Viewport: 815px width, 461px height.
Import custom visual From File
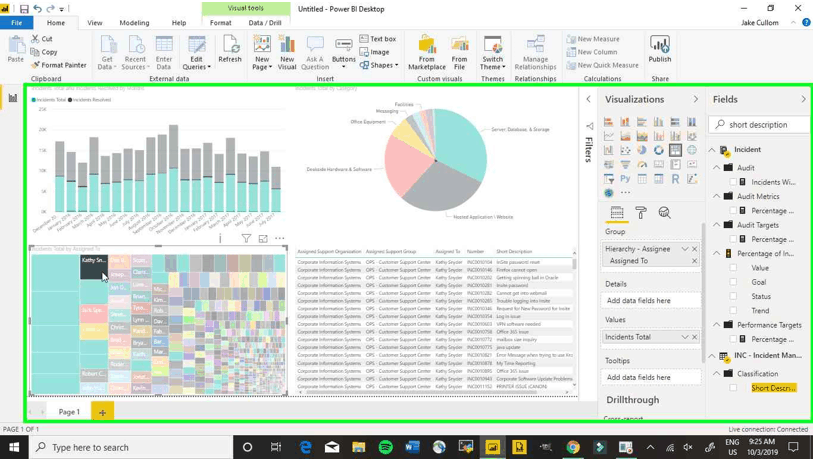[459, 52]
